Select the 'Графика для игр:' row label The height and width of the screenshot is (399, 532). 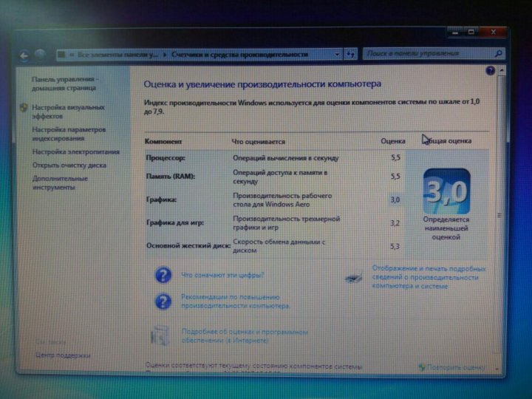[x=174, y=222]
